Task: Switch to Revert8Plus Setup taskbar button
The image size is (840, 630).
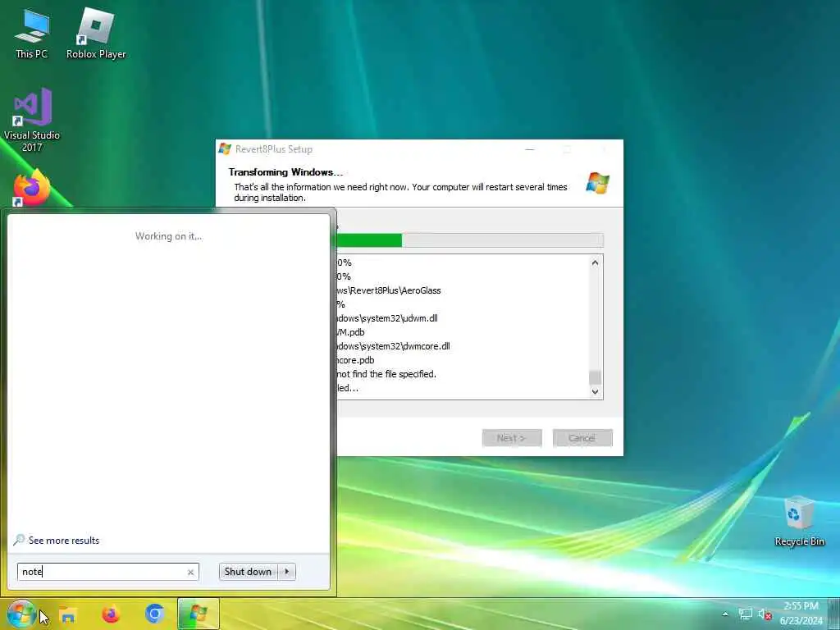Action: pos(199,614)
